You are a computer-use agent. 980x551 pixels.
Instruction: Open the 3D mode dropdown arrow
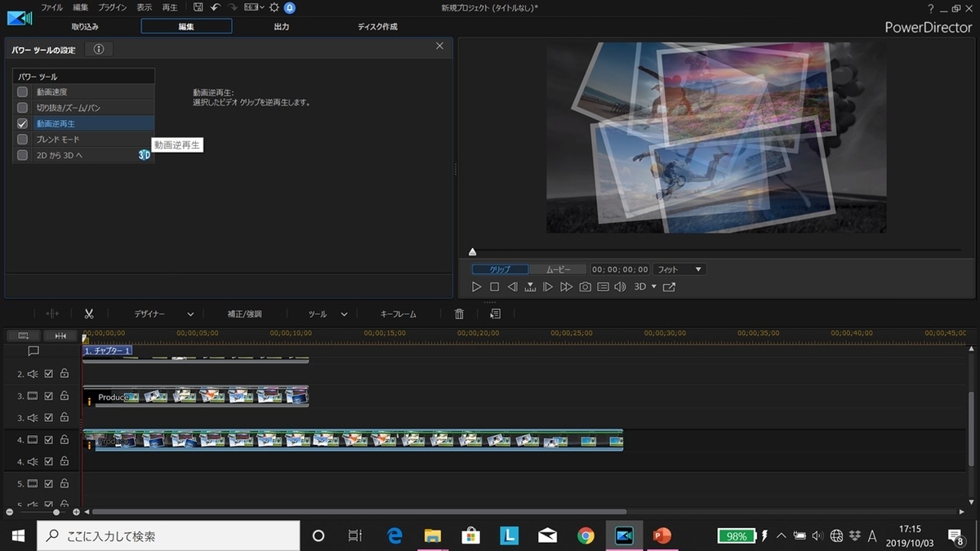point(654,287)
